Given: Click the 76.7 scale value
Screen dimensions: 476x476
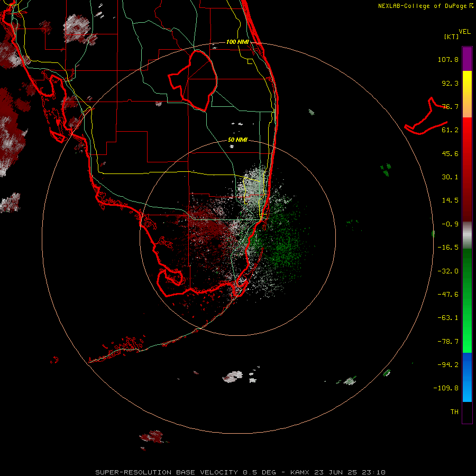Looking at the screenshot, I should click(x=450, y=106).
